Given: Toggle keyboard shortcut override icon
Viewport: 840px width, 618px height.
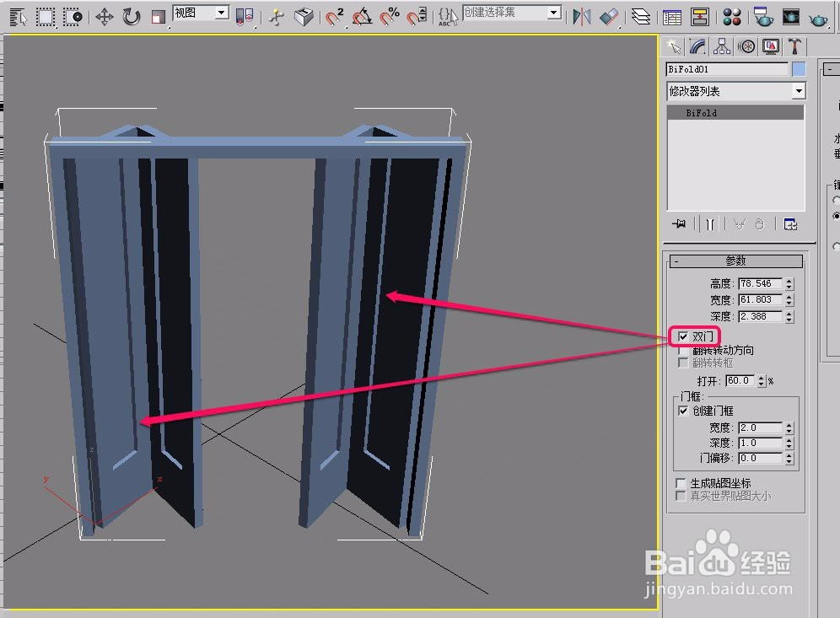Looking at the screenshot, I should [304, 17].
